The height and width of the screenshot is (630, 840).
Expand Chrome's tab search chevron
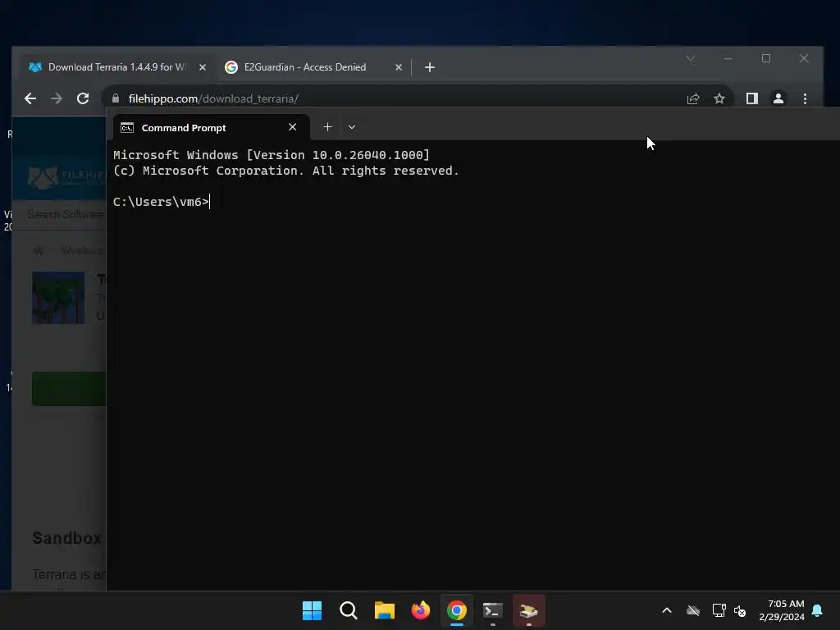click(691, 58)
